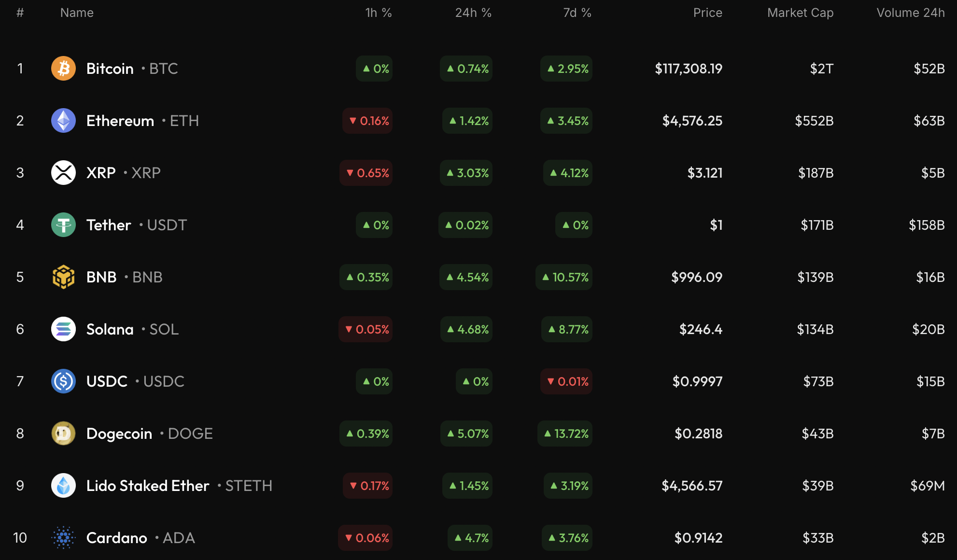This screenshot has width=957, height=560.
Task: Click the Ethereum diamond icon
Action: tap(63, 121)
